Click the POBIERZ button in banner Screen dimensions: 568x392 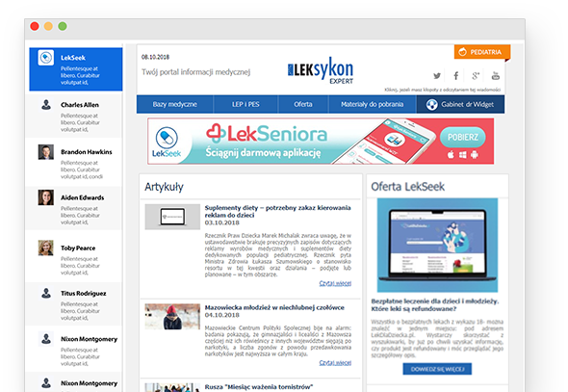click(x=463, y=138)
